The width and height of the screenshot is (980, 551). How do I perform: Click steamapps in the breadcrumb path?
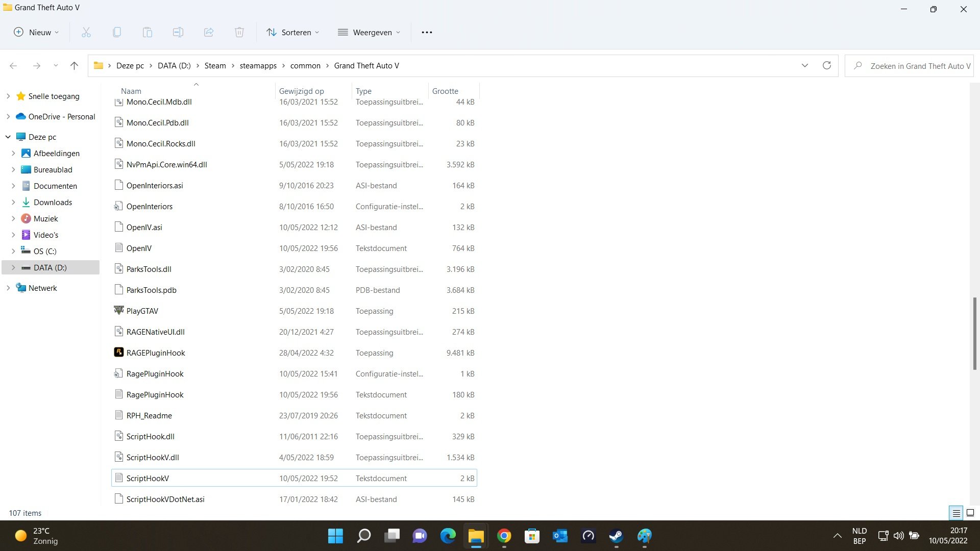point(258,65)
